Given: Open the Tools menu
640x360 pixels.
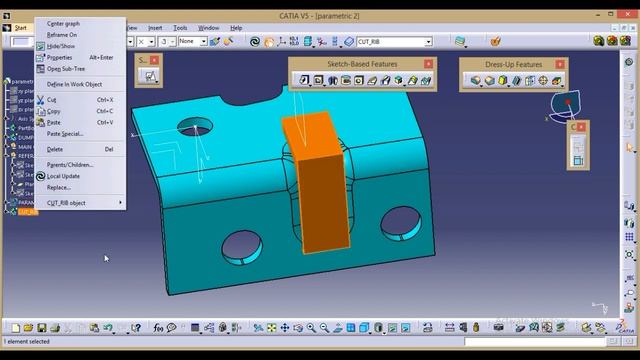Looking at the screenshot, I should coord(180,28).
